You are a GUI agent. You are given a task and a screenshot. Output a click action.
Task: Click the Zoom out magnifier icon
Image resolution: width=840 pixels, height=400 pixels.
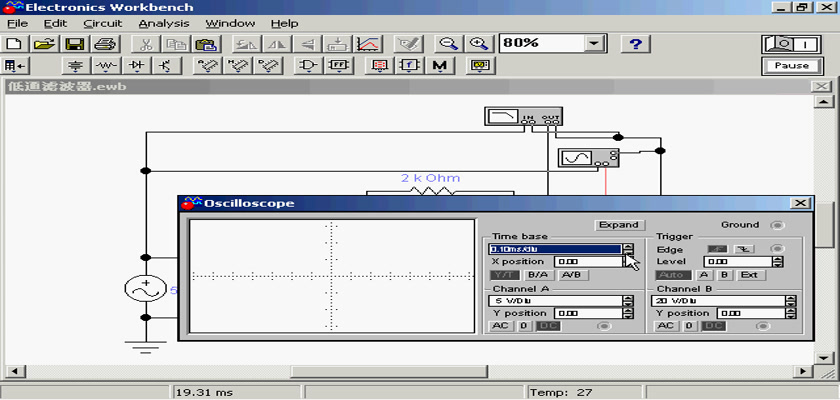point(448,44)
